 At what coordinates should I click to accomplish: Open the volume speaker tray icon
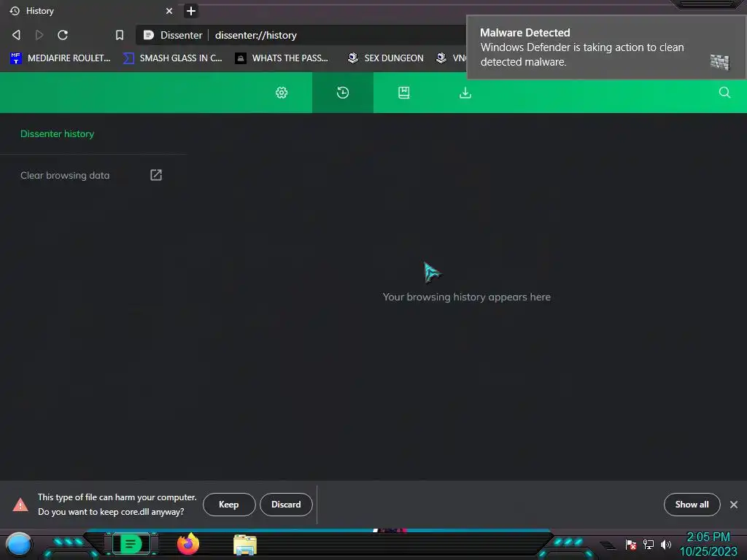(665, 544)
